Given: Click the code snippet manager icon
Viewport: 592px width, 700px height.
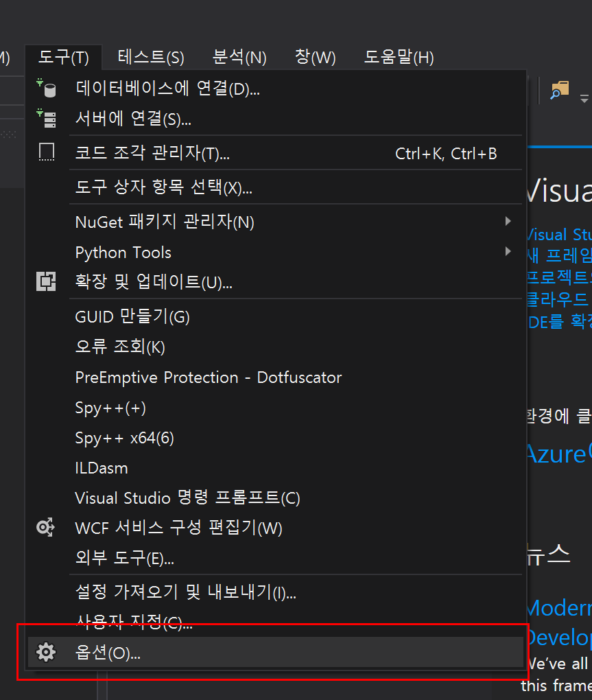Looking at the screenshot, I should point(47,152).
